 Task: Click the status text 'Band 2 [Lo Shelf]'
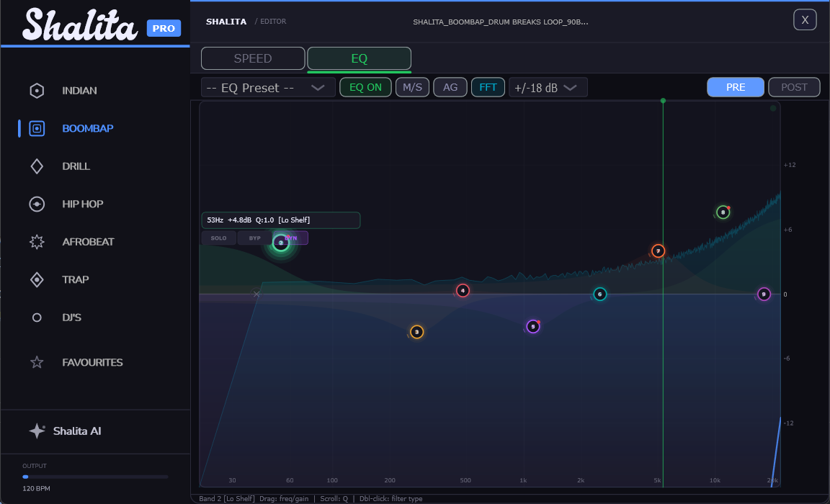click(226, 499)
